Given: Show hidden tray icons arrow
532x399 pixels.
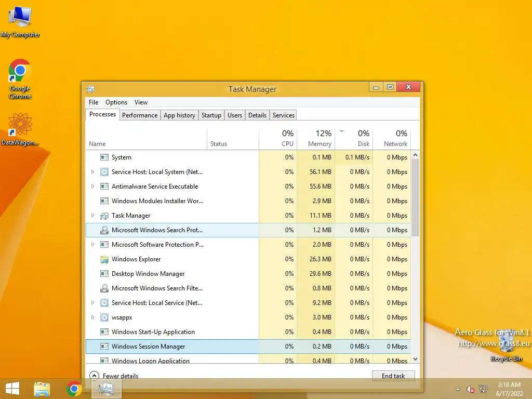Looking at the screenshot, I should click(458, 389).
